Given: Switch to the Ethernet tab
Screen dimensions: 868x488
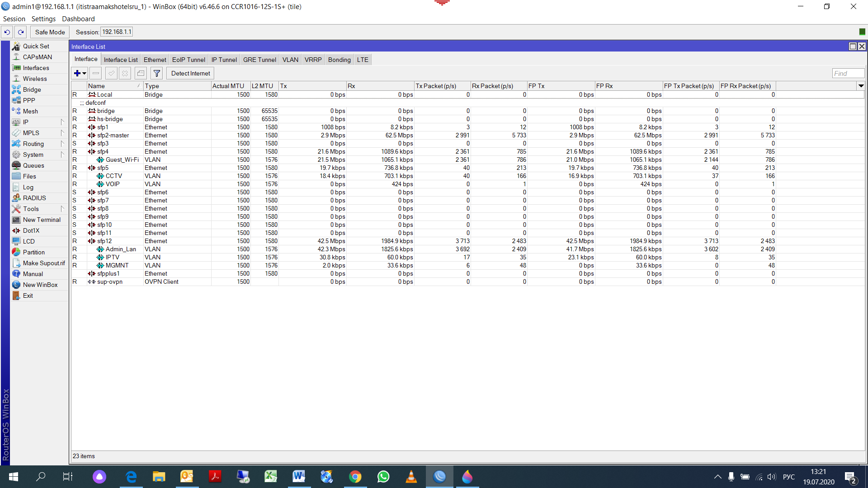Looking at the screenshot, I should 155,60.
